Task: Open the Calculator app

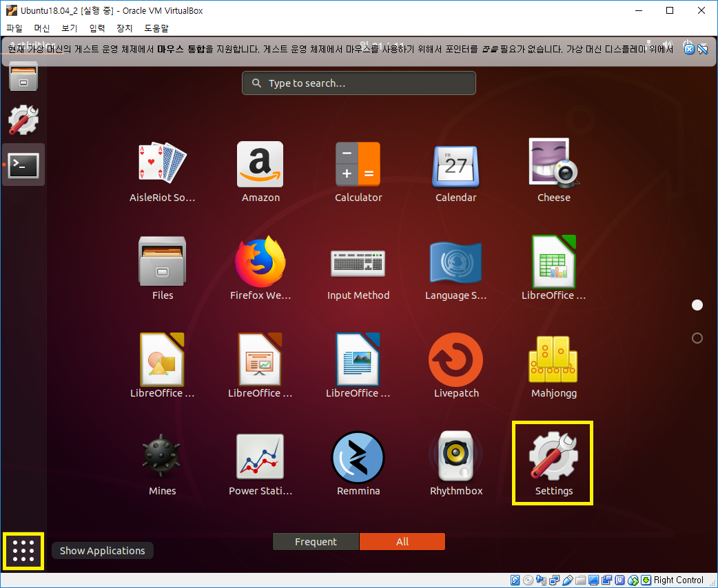Action: tap(358, 171)
